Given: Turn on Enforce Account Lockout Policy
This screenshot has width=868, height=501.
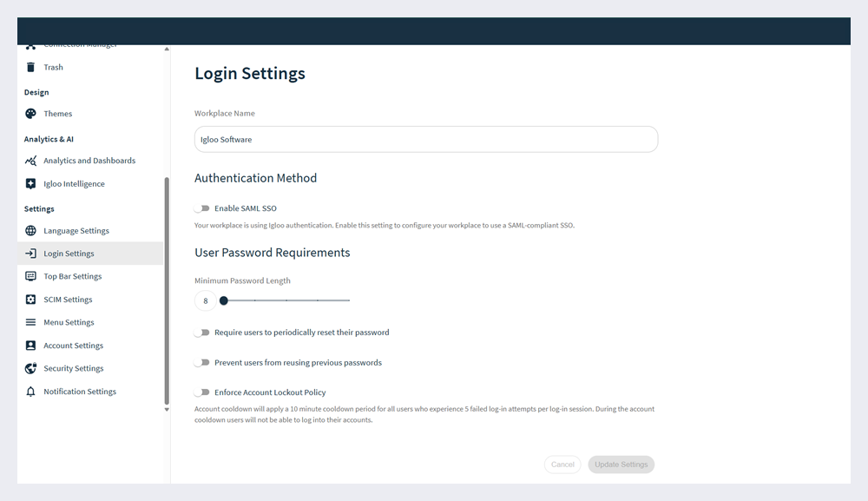Looking at the screenshot, I should pyautogui.click(x=202, y=392).
